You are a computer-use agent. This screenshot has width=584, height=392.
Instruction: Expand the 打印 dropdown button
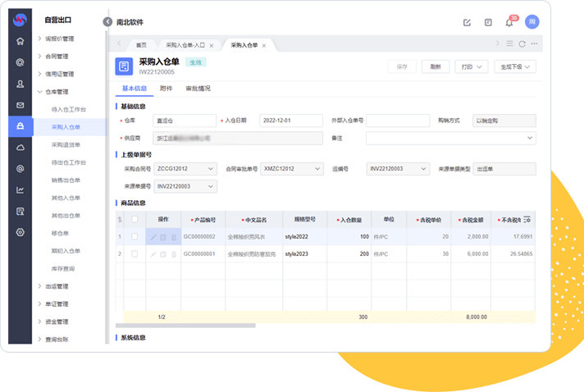click(x=472, y=66)
